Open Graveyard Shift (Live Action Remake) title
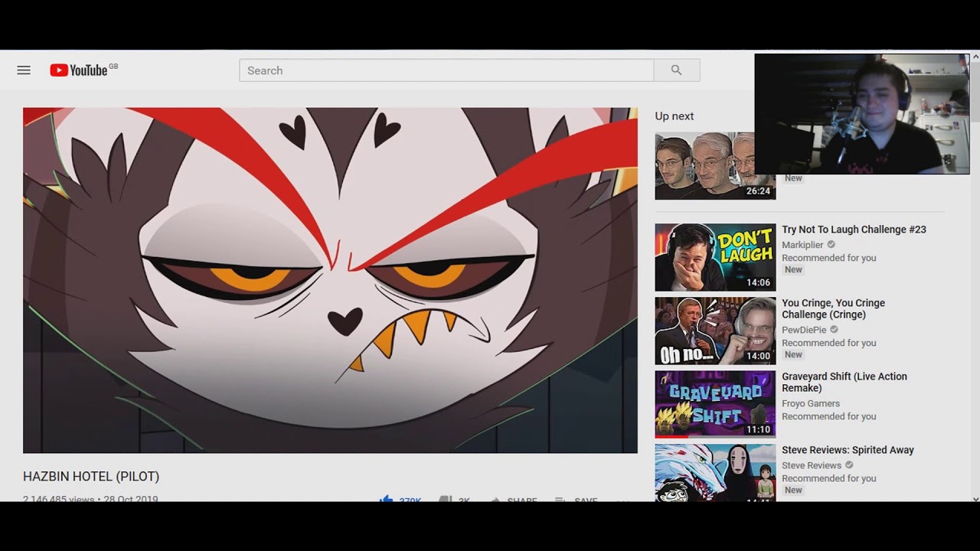Image resolution: width=980 pixels, height=551 pixels. pyautogui.click(x=844, y=382)
